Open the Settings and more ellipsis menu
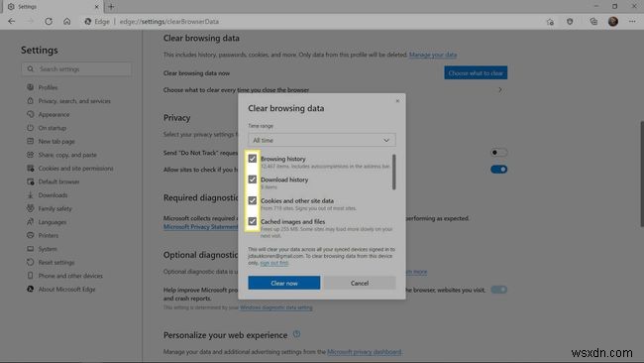 pos(632,22)
